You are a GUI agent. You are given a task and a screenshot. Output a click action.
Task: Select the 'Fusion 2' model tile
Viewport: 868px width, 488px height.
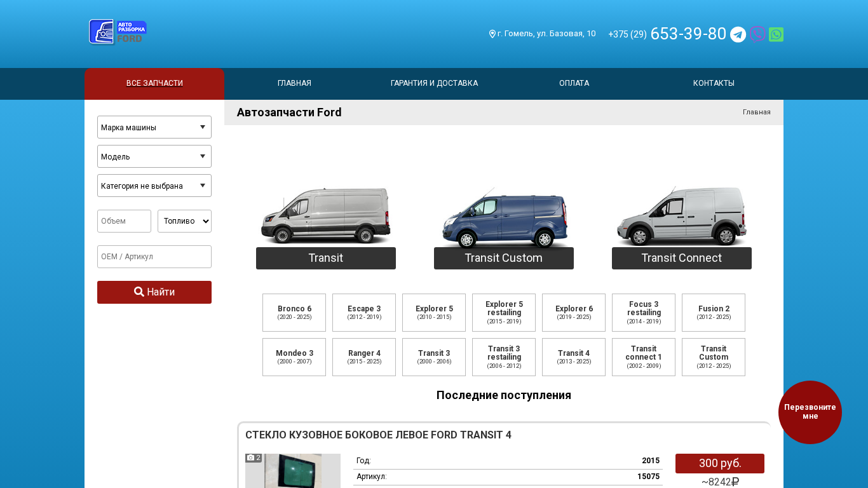(714, 313)
